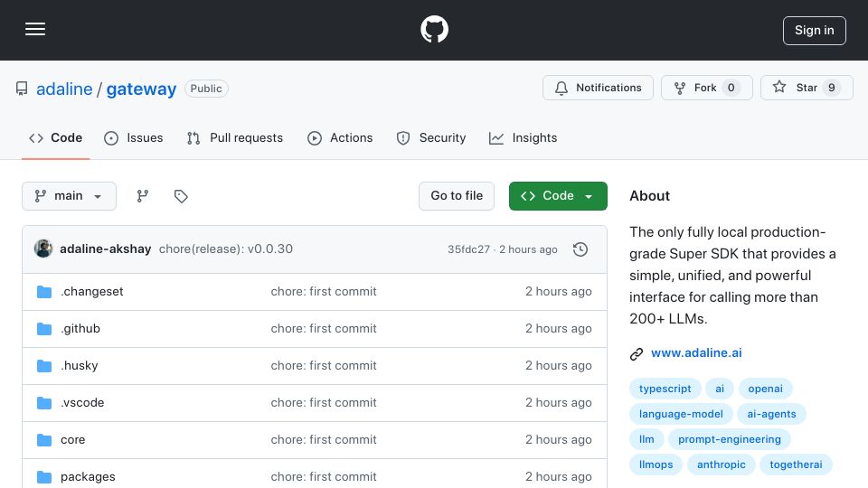The width and height of the screenshot is (868, 488).
Task: Click the Go to file button
Action: tap(456, 196)
